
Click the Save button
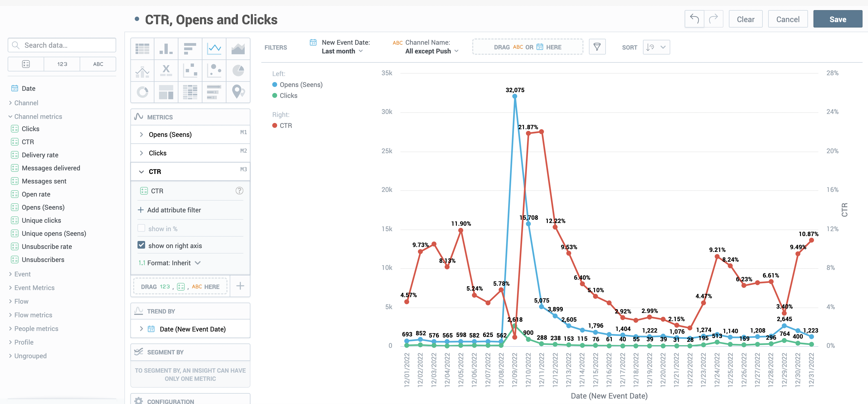point(837,19)
